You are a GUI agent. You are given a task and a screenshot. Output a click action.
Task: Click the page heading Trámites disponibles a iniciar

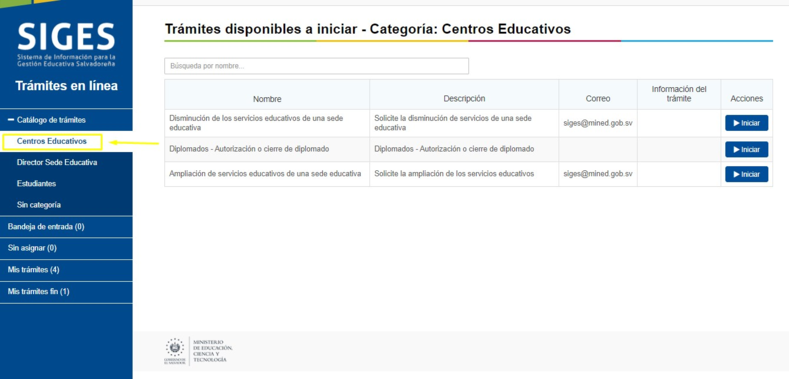(368, 29)
